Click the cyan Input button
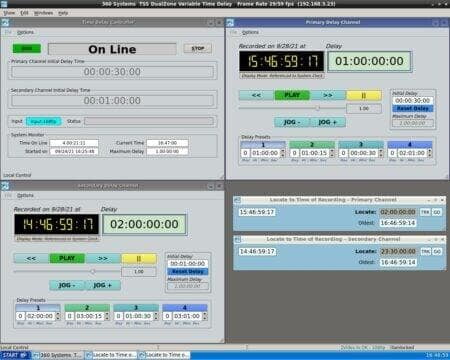The height and width of the screenshot is (360, 450). [44, 121]
